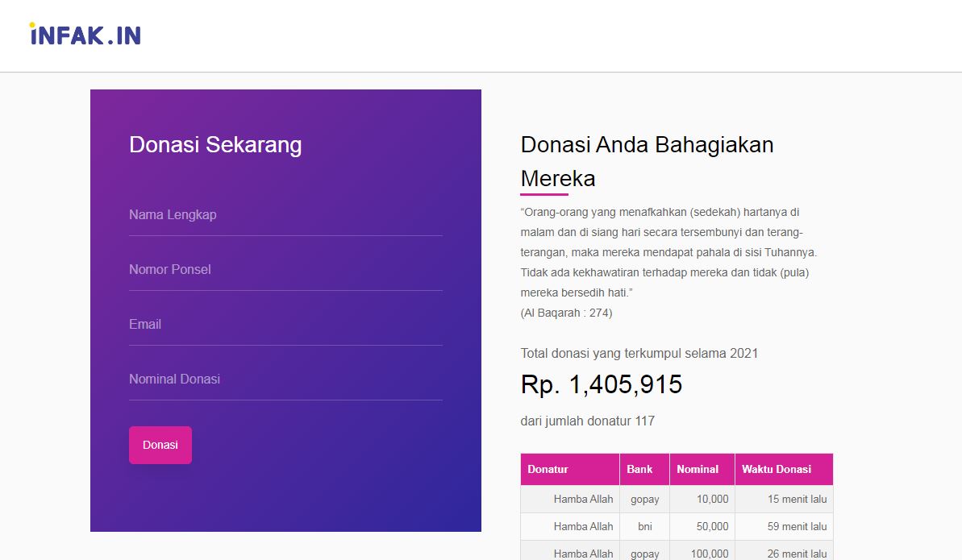The width and height of the screenshot is (962, 560).
Task: Click the Donasi Sekarang panel title
Action: 214,145
